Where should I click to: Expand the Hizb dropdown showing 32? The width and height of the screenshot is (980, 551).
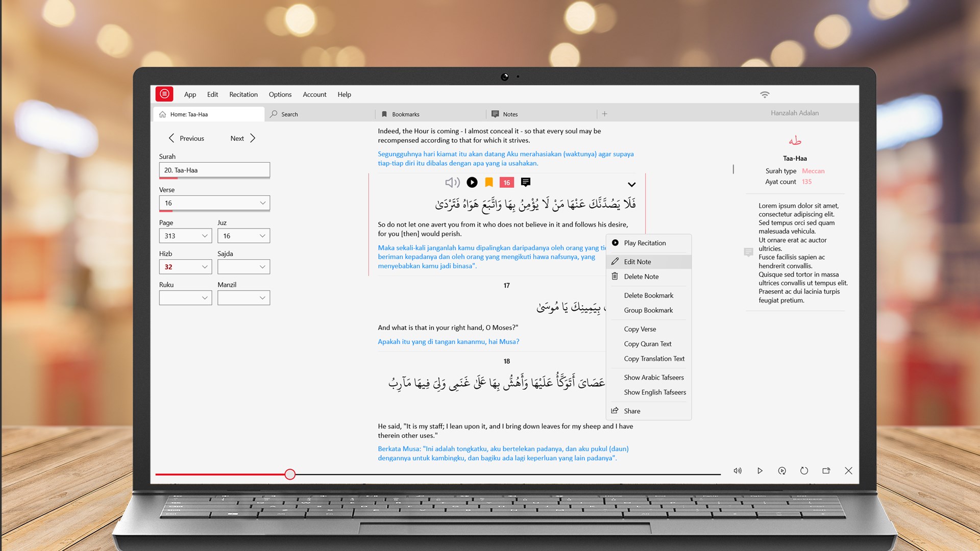[185, 267]
